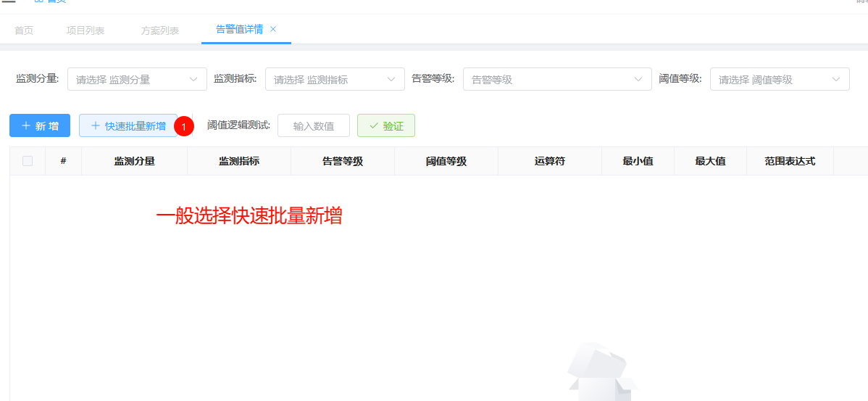The image size is (868, 401).
Task: Click the red numbered badge 1
Action: tap(184, 126)
